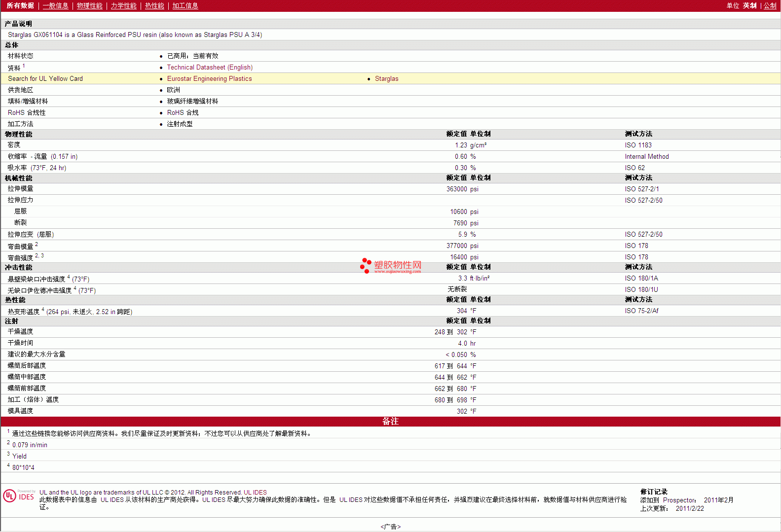
Task: Click the ISO 1183 test method
Action: click(x=638, y=145)
